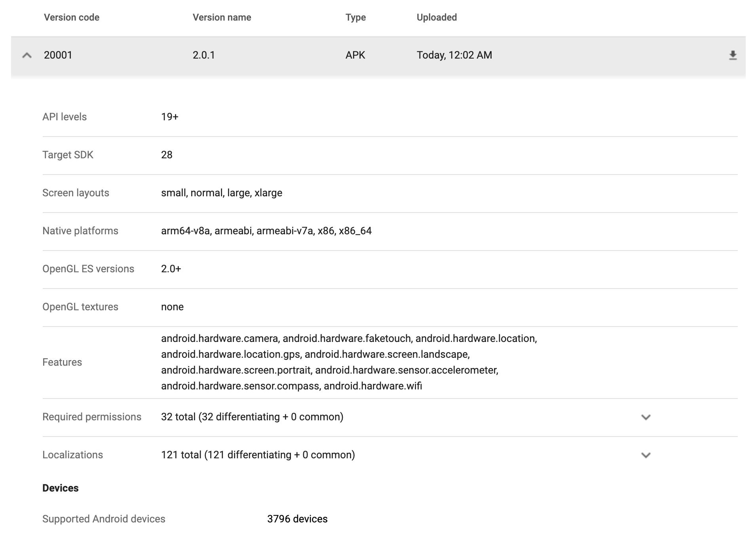Click the Type column header
The width and height of the screenshot is (756, 543).
355,17
